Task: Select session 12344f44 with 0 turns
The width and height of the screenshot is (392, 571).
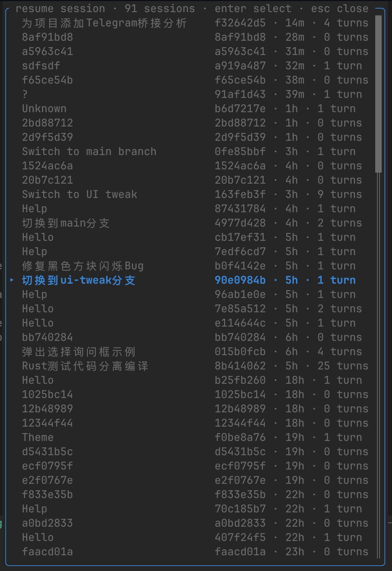Action: pyautogui.click(x=195, y=423)
